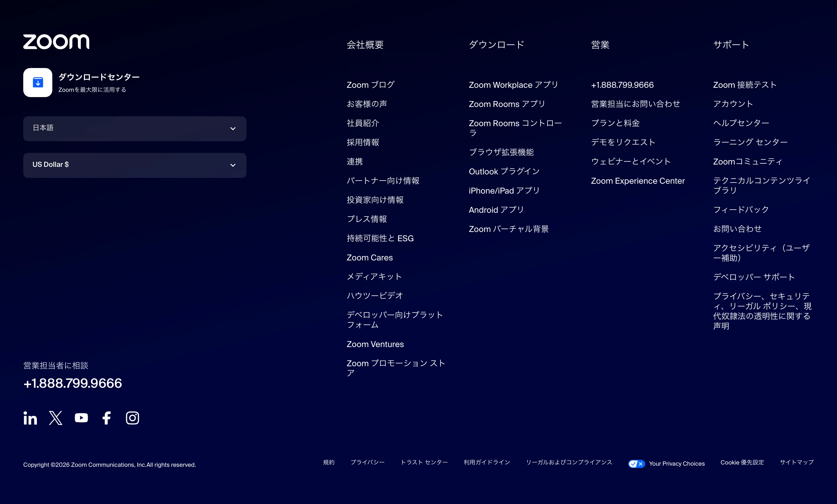The width and height of the screenshot is (837, 504).
Task: Open デベロッパー向けプラットフォーム link
Action: [395, 320]
